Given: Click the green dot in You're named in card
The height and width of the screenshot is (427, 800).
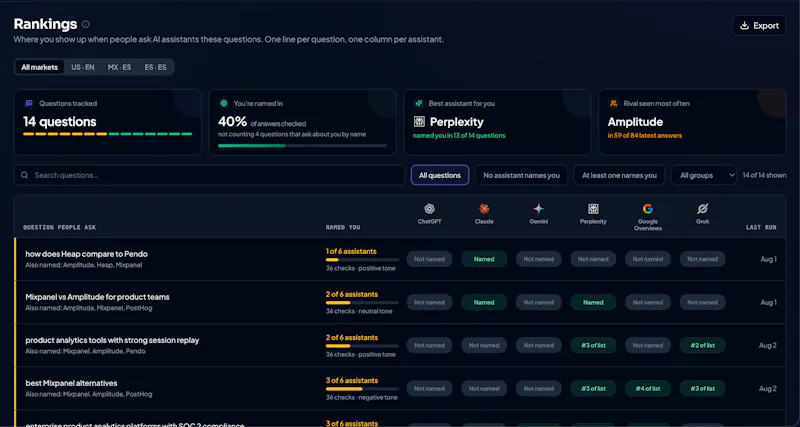Looking at the screenshot, I should pyautogui.click(x=223, y=103).
